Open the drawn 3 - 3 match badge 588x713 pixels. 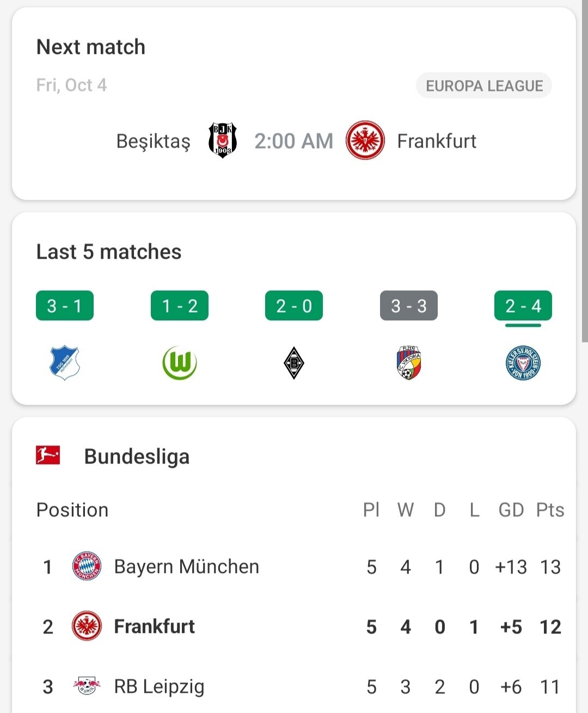[x=409, y=306]
